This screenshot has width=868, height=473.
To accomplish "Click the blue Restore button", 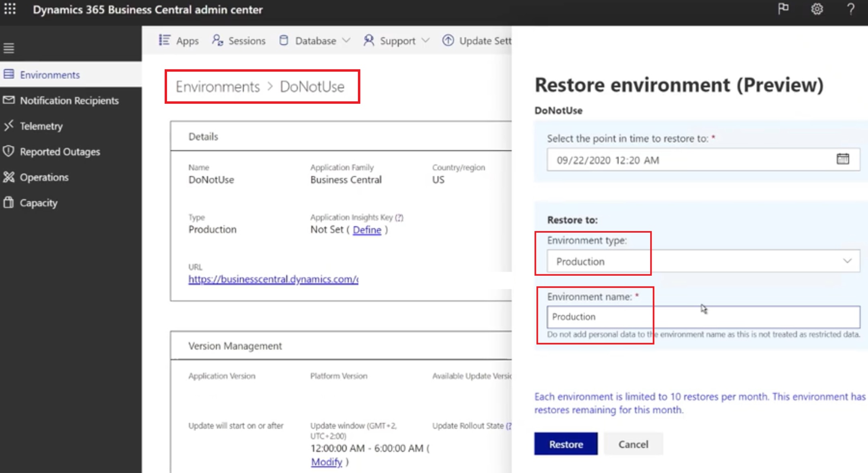I will point(566,444).
